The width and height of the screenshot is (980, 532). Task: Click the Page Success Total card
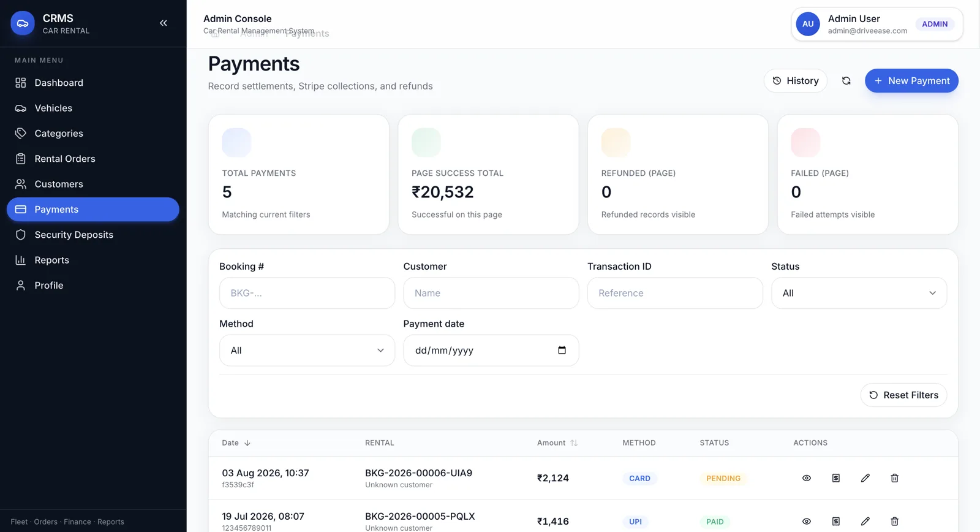(488, 175)
